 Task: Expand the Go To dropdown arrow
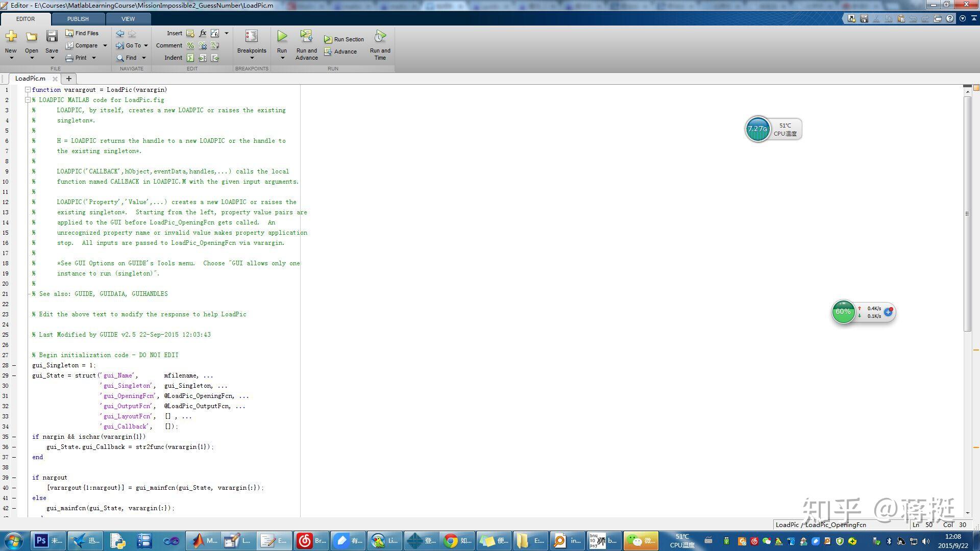pos(146,45)
